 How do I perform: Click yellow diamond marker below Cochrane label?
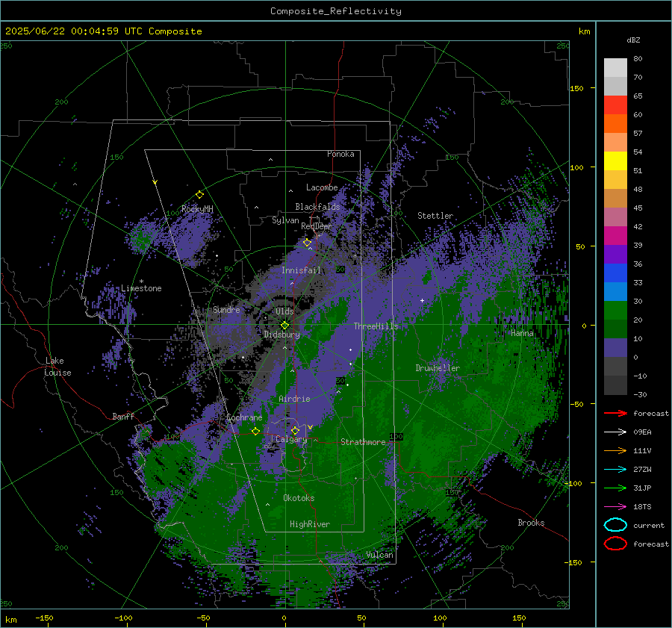coord(256,431)
